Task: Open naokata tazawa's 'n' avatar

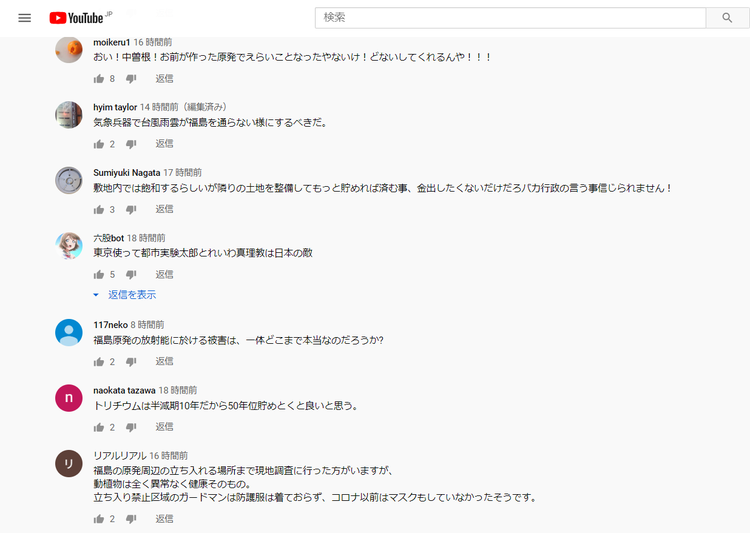Action: [69, 398]
